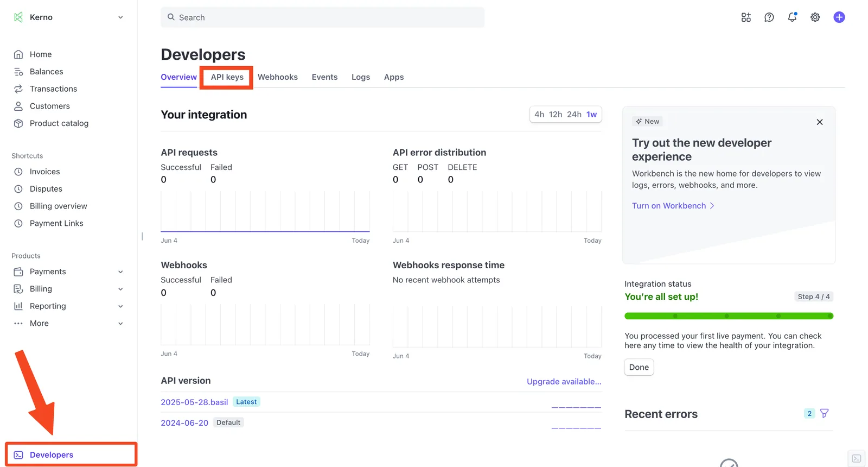Click the Invoices shortcut clock icon
Image resolution: width=868 pixels, height=467 pixels.
[x=18, y=172]
